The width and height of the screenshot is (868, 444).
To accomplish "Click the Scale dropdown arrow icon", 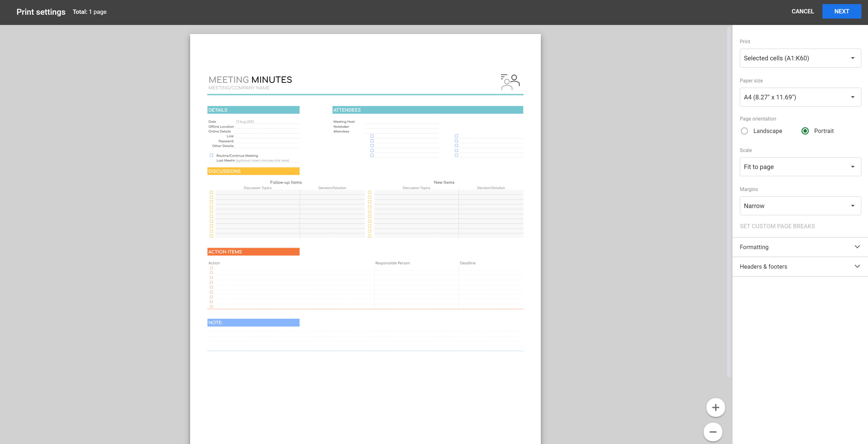I will pos(853,167).
